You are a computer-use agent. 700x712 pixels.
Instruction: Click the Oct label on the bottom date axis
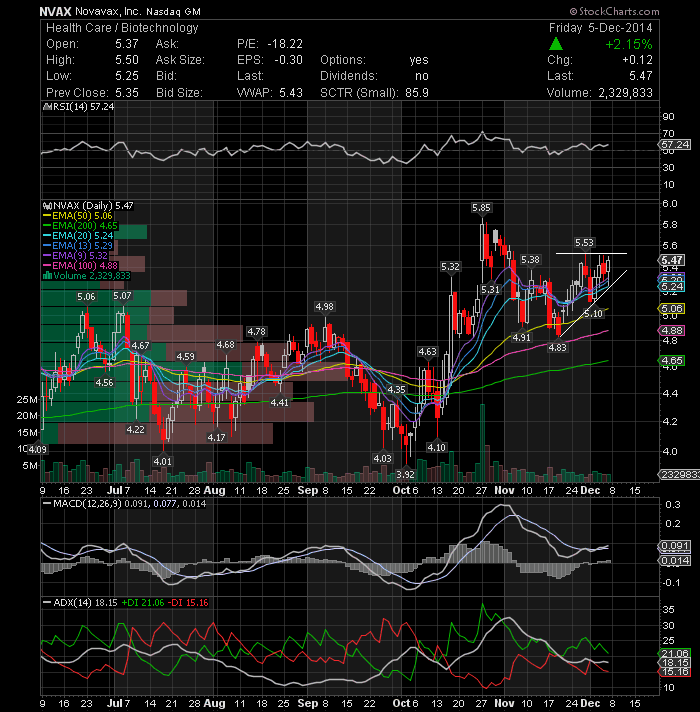click(x=402, y=703)
